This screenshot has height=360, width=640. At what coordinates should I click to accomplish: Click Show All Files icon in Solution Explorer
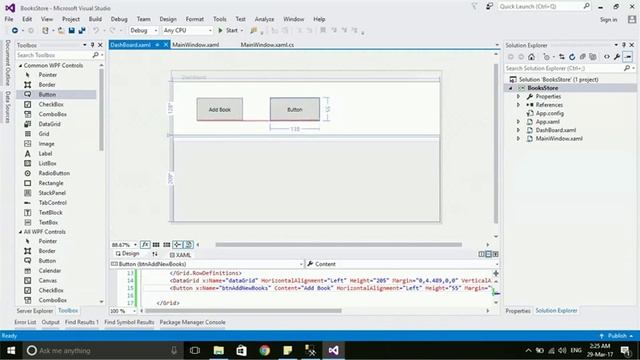(593, 57)
